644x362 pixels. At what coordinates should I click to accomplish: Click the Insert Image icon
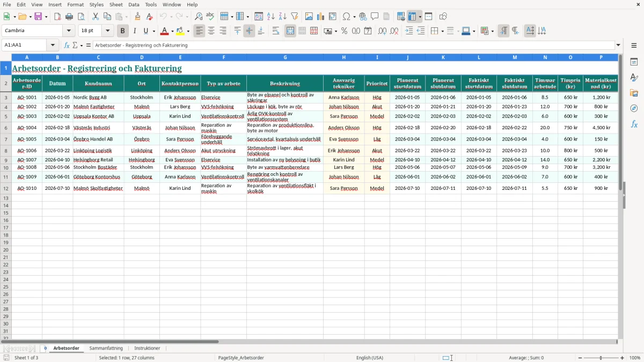click(x=309, y=17)
